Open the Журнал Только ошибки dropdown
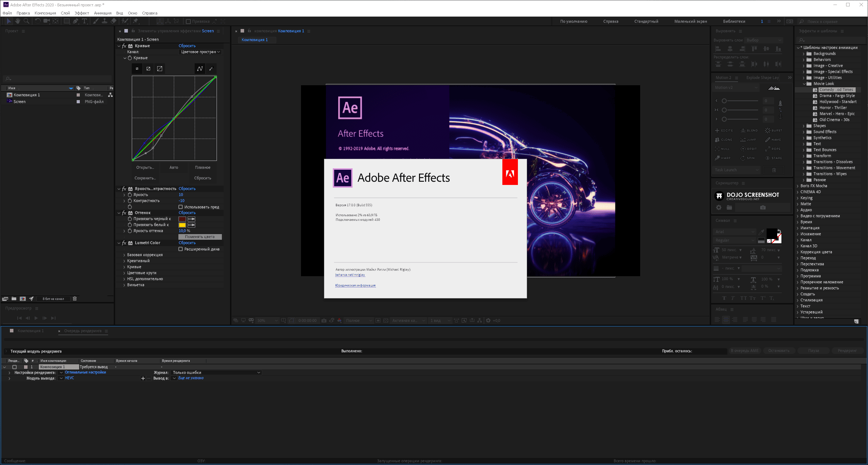868x465 pixels. click(x=216, y=372)
